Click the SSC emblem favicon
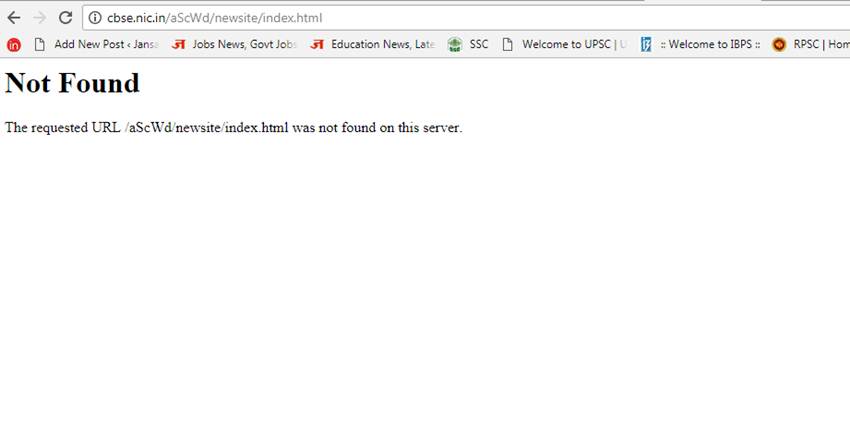Screen dimensions: 850x446 [455, 44]
